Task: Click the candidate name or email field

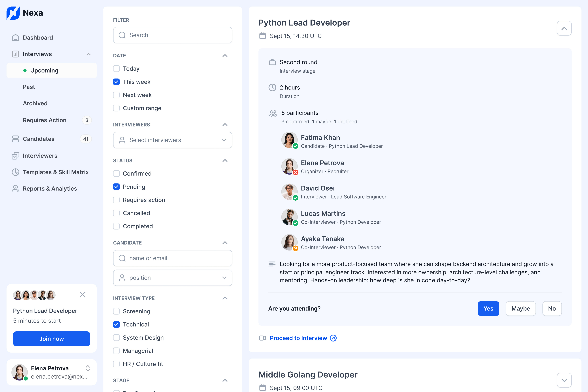Action: [173, 258]
